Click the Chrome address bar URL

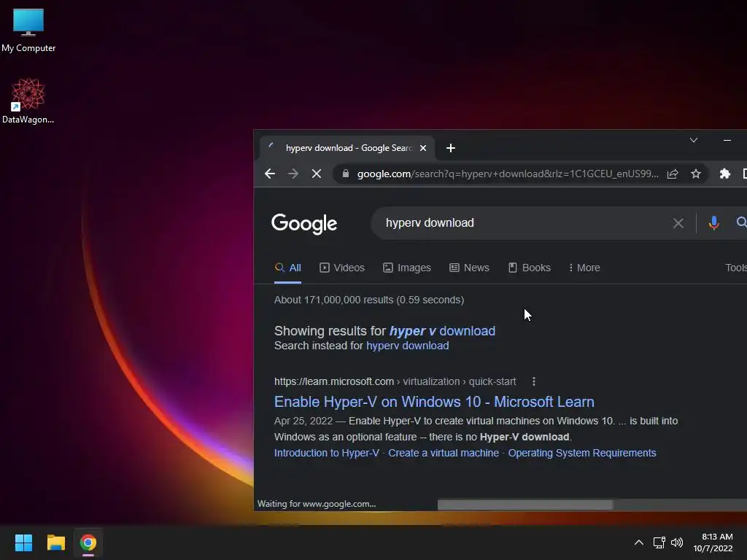click(508, 174)
